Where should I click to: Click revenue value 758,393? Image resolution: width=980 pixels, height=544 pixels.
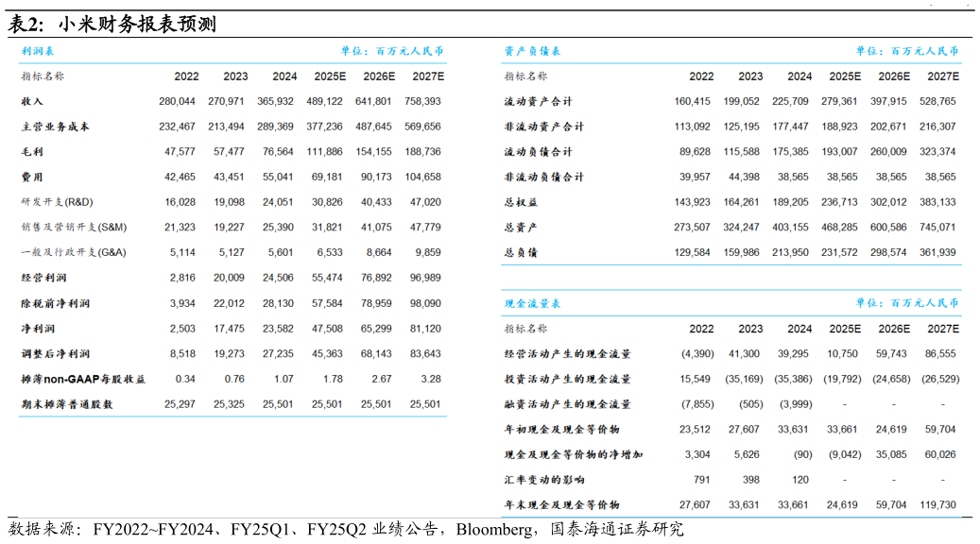(x=422, y=101)
